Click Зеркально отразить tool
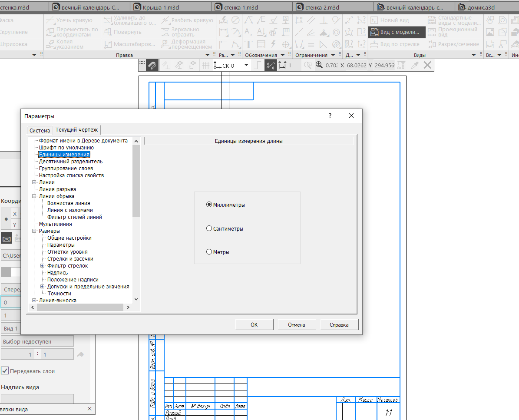 (181, 32)
